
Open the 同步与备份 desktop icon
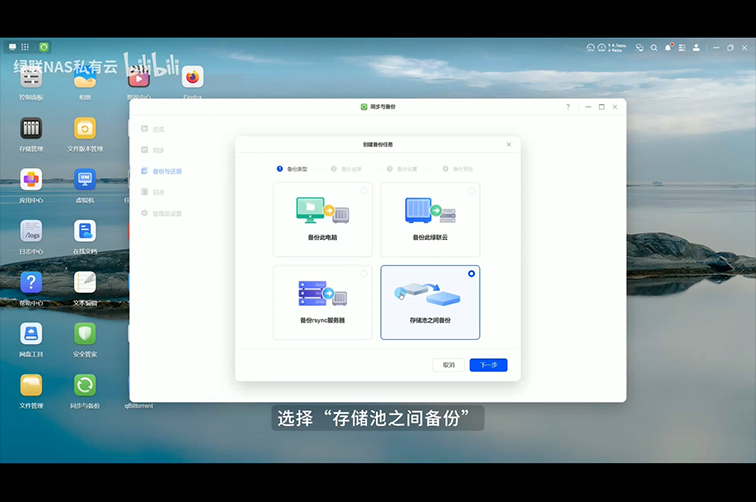pos(85,385)
